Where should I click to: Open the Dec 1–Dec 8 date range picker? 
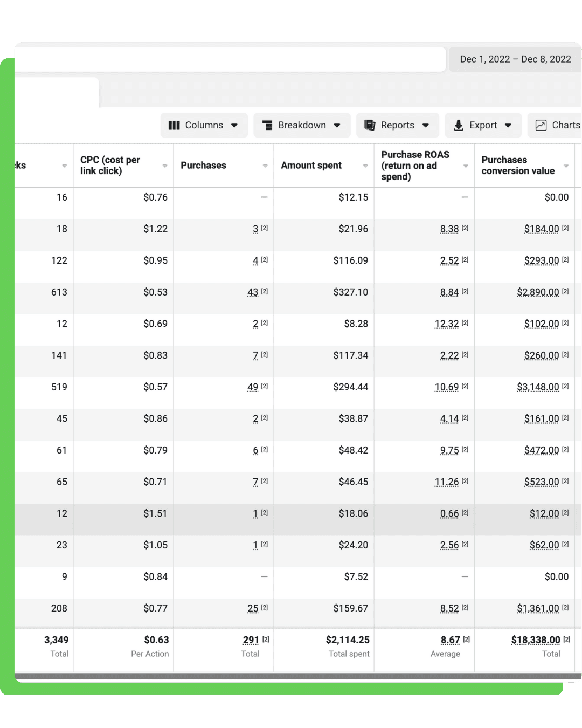(515, 59)
